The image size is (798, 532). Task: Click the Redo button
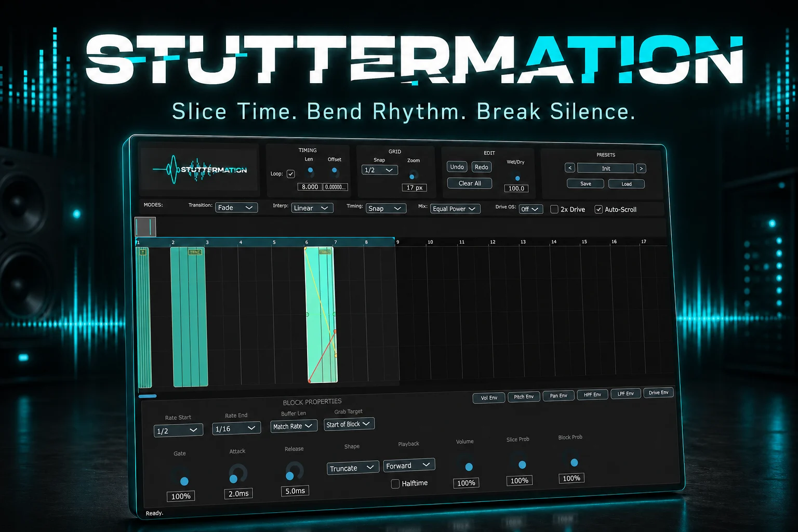pos(482,167)
